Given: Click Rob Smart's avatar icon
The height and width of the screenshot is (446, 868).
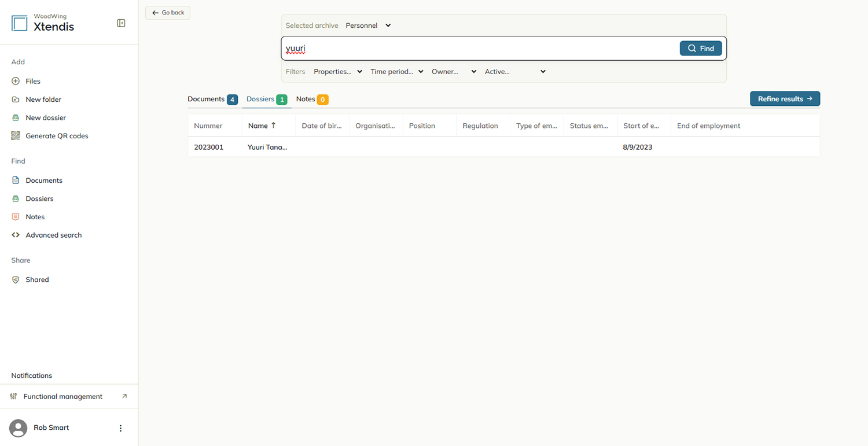Looking at the screenshot, I should pos(19,428).
